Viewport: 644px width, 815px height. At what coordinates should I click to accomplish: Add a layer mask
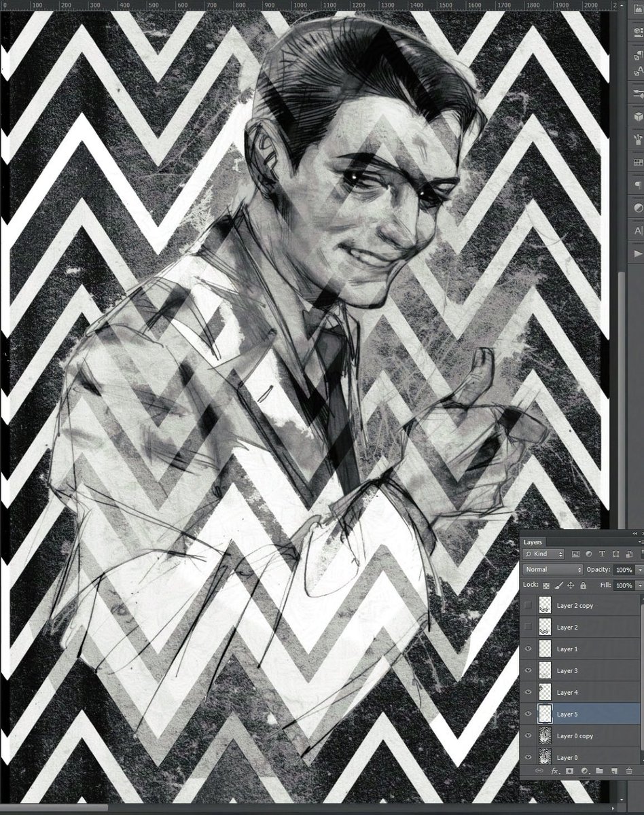point(569,771)
